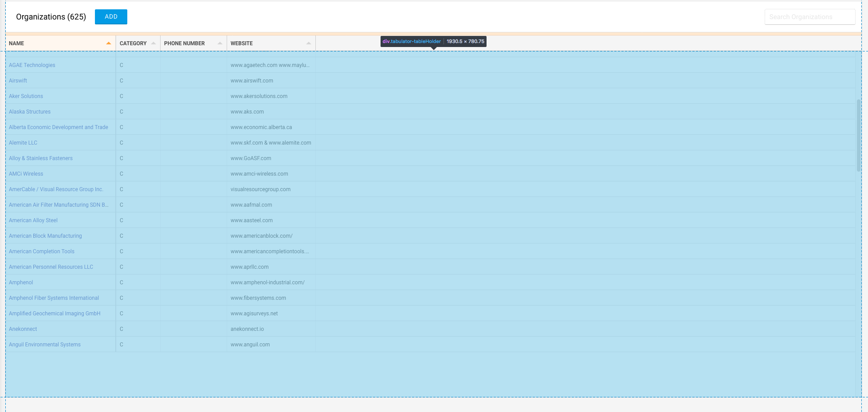This screenshot has height=412, width=868.
Task: Select American Alloy Steel
Action: (x=33, y=220)
